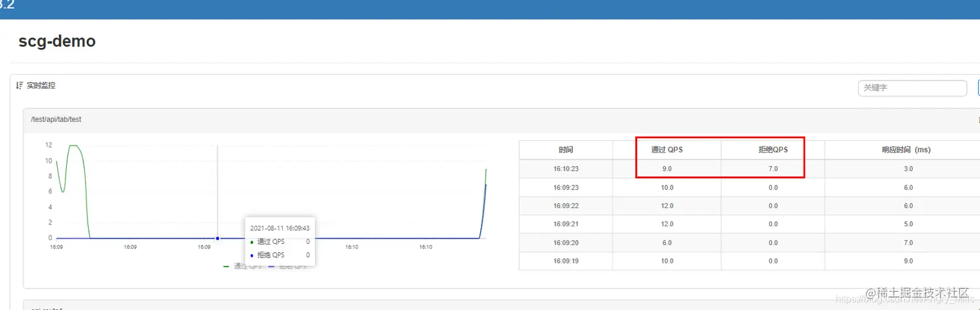Select the 16:09:22 time cell
The image size is (980, 310).
[x=566, y=206]
